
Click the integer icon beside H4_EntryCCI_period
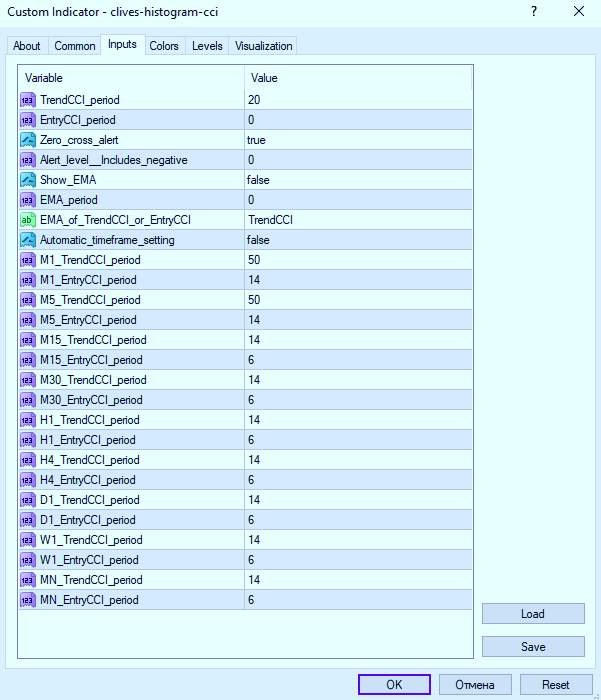[28, 480]
